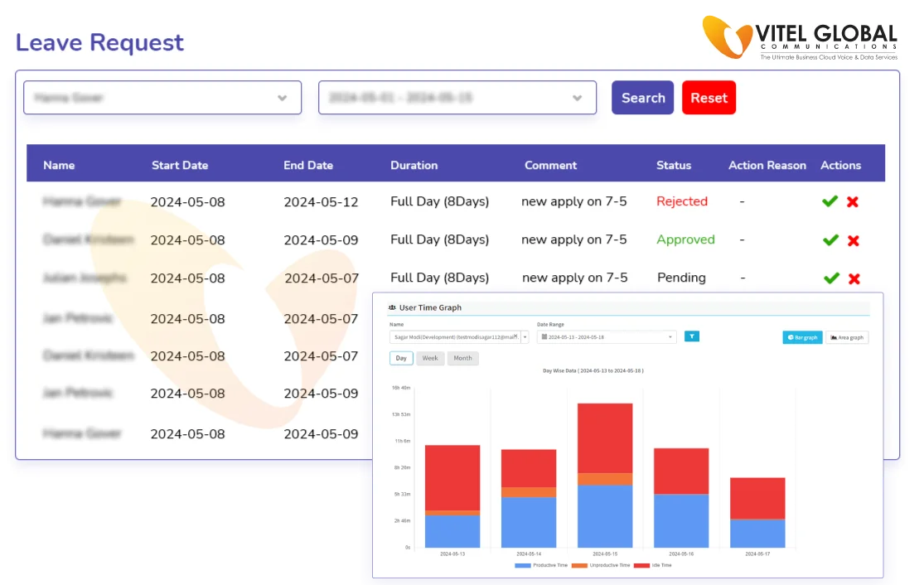Select the Month tab
Viewport: 924px width, 585px height.
pos(462,358)
